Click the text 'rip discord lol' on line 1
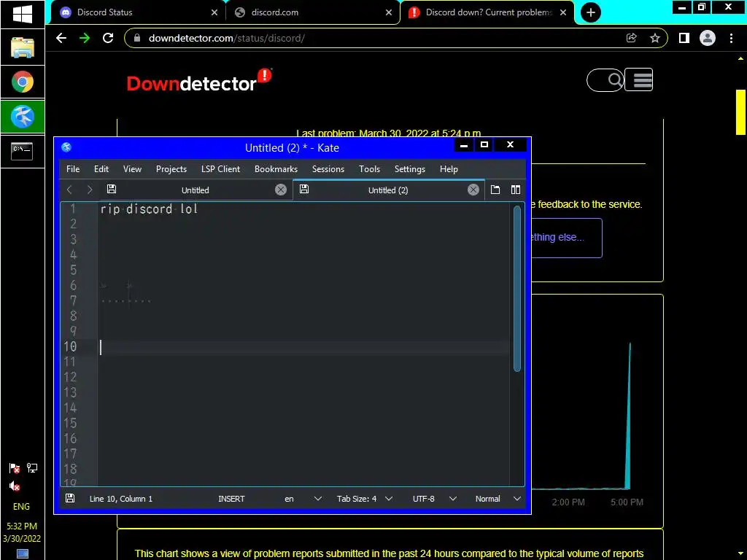Image resolution: width=747 pixels, height=560 pixels. [149, 209]
